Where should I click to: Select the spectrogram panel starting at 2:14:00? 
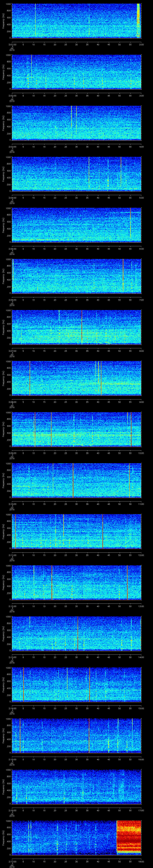point(76,685)
